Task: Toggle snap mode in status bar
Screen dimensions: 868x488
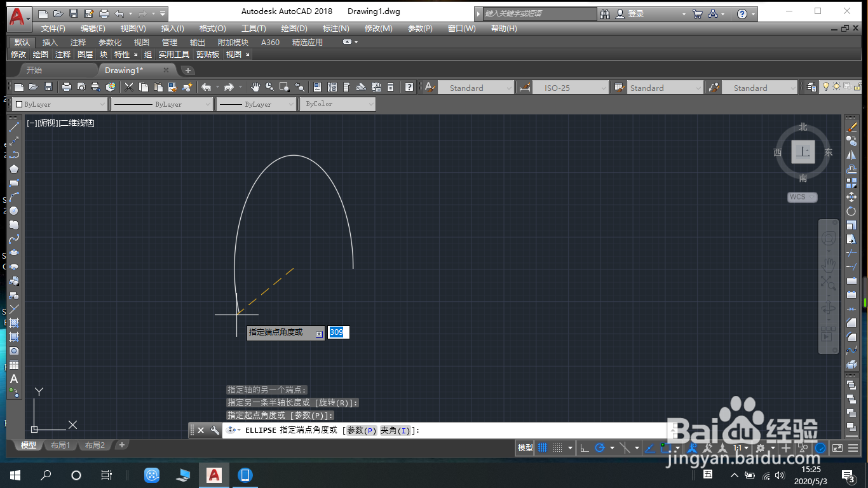Action: point(557,448)
